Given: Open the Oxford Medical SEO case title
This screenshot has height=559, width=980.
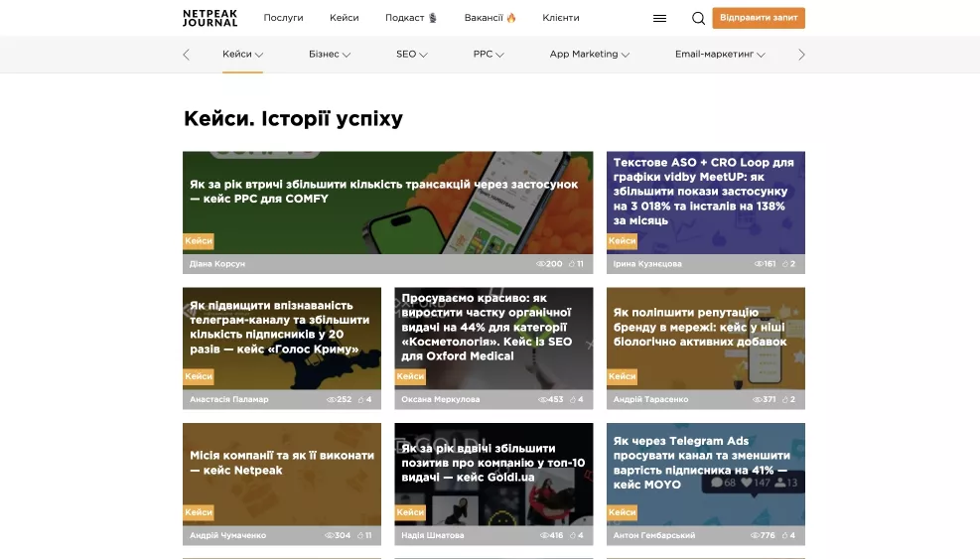Looking at the screenshot, I should [487, 327].
